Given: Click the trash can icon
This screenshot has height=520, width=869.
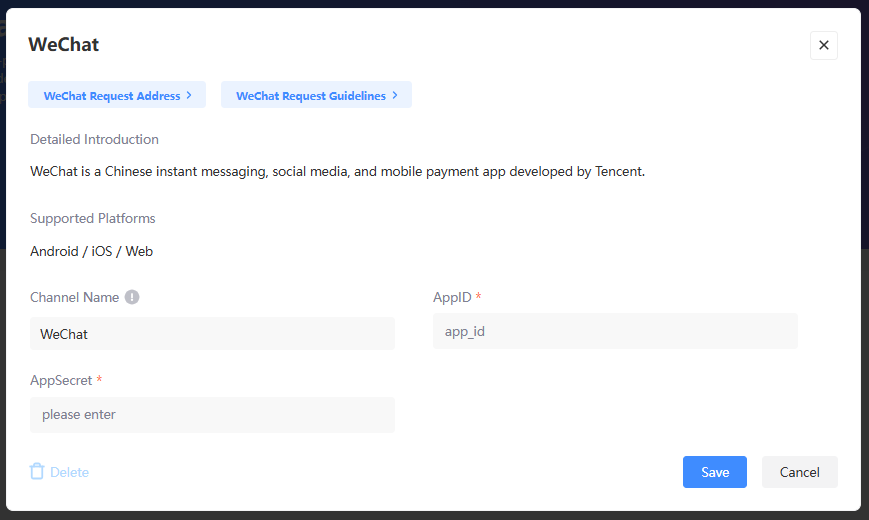Looking at the screenshot, I should [37, 472].
